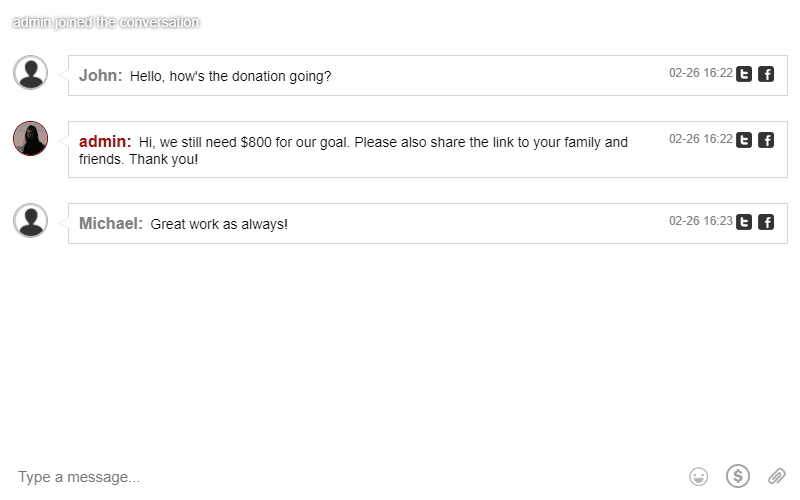The image size is (800, 500).
Task: Share John's message on Facebook
Action: (x=766, y=74)
